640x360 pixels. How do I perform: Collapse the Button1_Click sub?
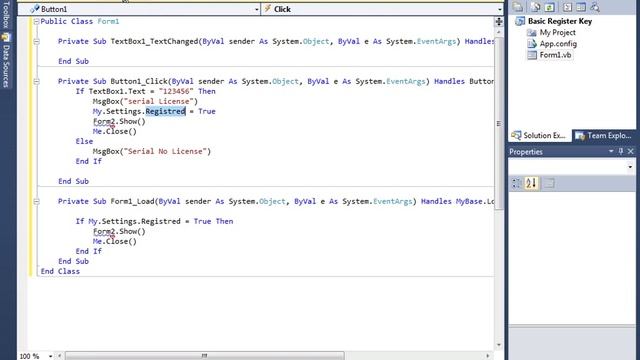[36, 81]
